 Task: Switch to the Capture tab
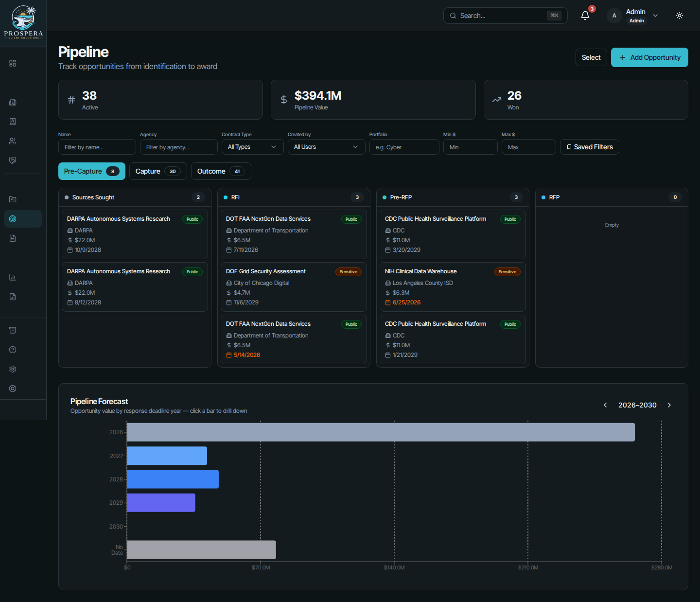pos(158,171)
